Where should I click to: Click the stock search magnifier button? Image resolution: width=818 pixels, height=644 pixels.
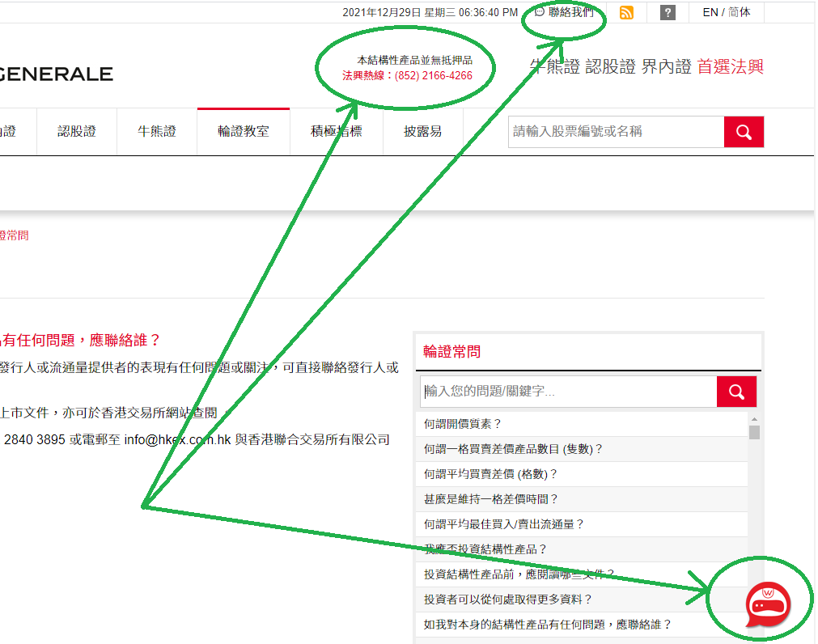pyautogui.click(x=744, y=132)
